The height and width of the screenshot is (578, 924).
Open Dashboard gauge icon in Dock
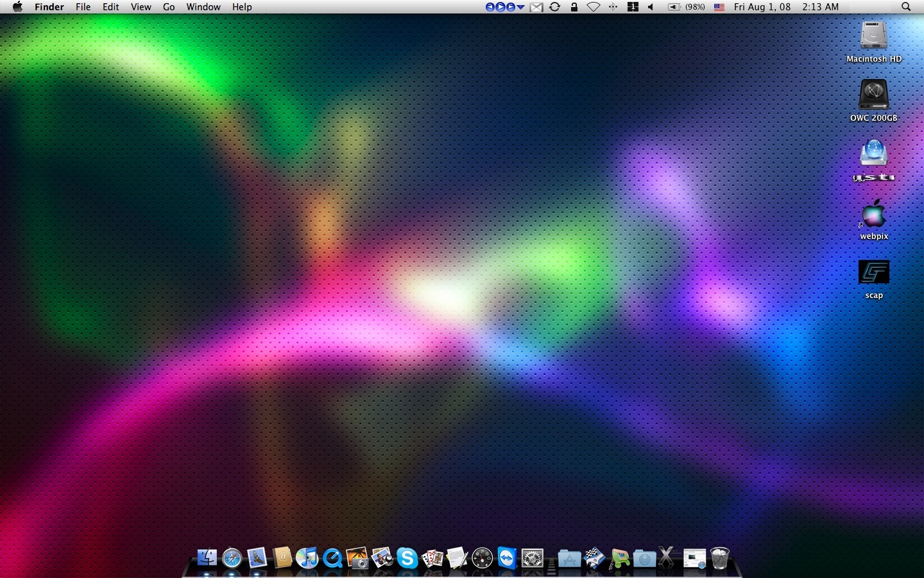click(x=483, y=558)
